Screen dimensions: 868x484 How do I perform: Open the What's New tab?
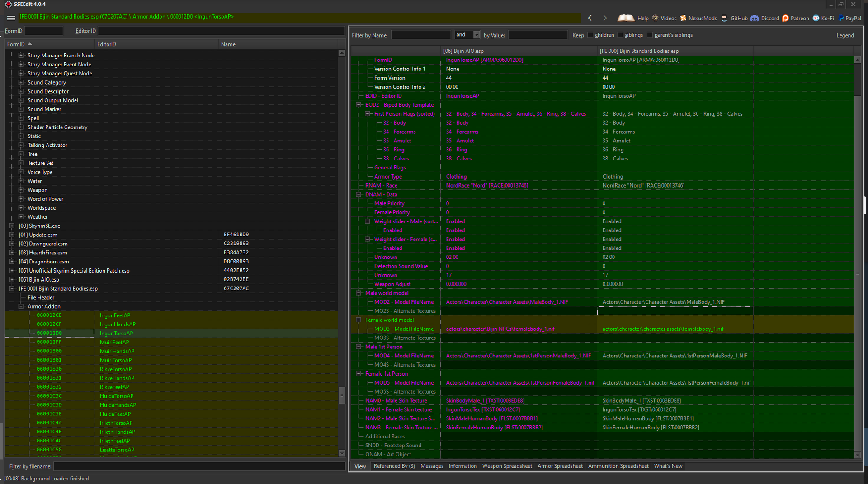[668, 466]
